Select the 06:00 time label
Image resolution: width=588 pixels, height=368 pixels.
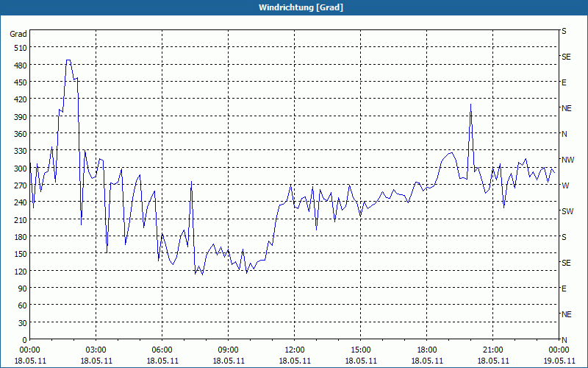point(162,350)
